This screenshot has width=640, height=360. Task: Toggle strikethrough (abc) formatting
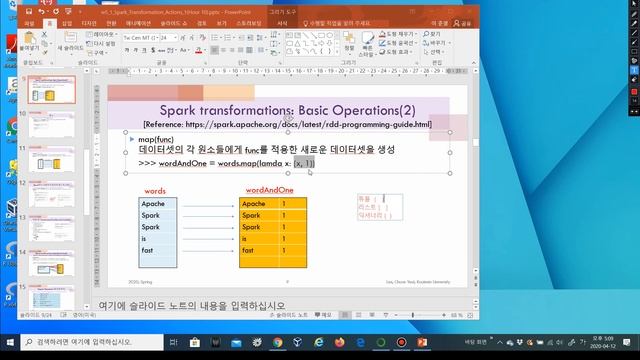(x=162, y=50)
